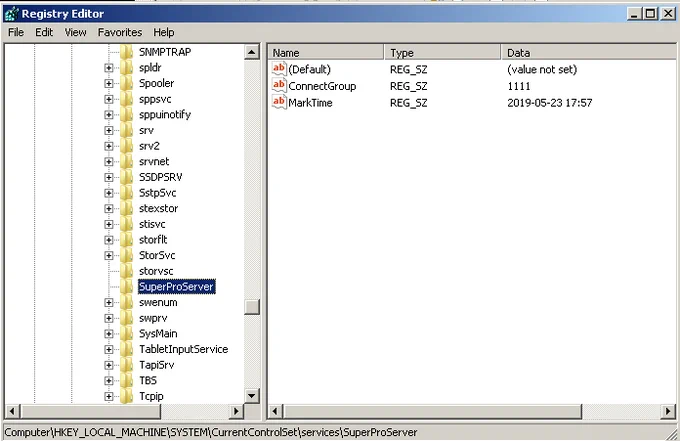
Task: Open the File menu
Action: point(16,32)
